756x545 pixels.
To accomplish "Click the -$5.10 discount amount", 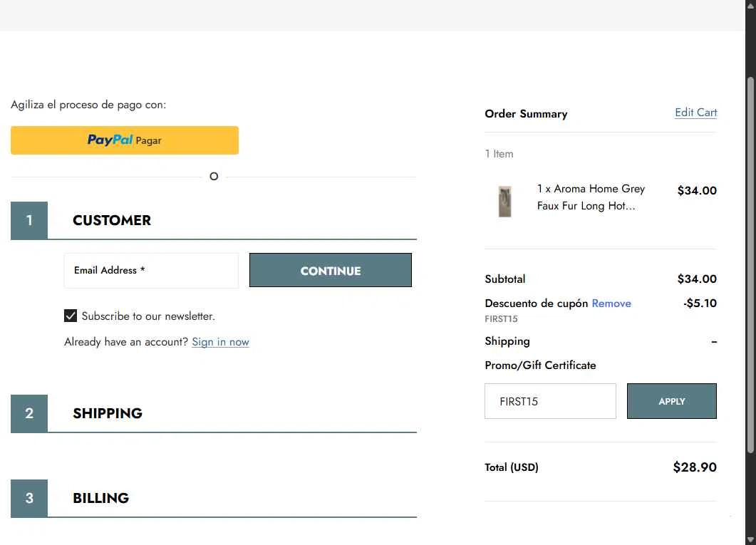I will point(700,303).
